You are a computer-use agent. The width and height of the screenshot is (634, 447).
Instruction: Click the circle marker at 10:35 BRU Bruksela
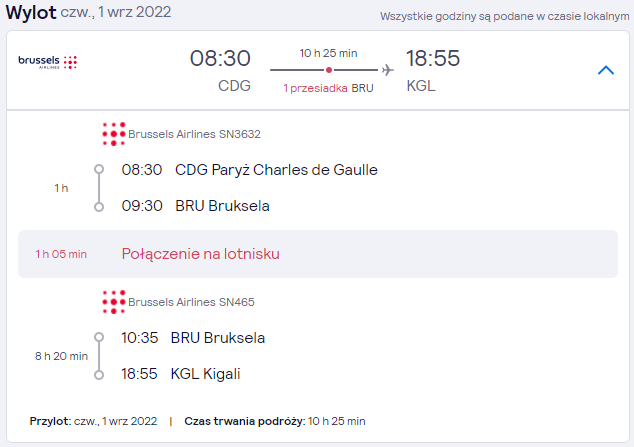click(x=99, y=337)
